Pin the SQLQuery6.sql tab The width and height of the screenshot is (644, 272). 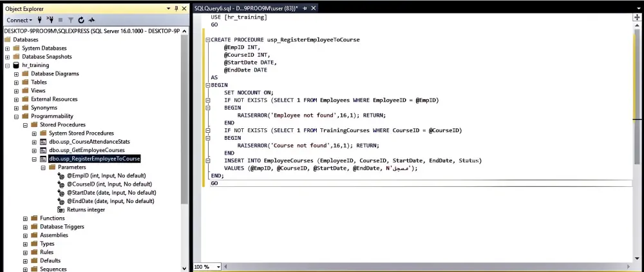(305, 8)
